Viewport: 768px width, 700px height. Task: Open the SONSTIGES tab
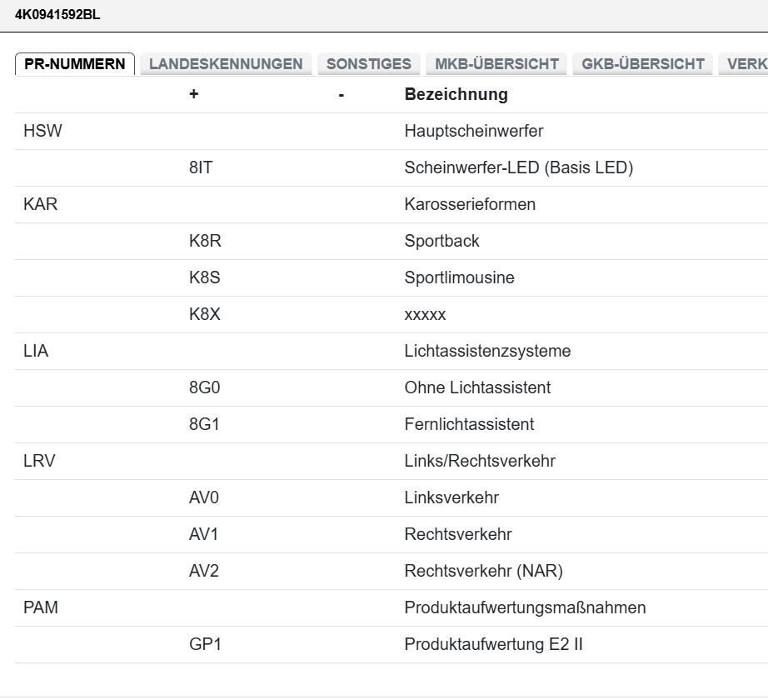(368, 64)
